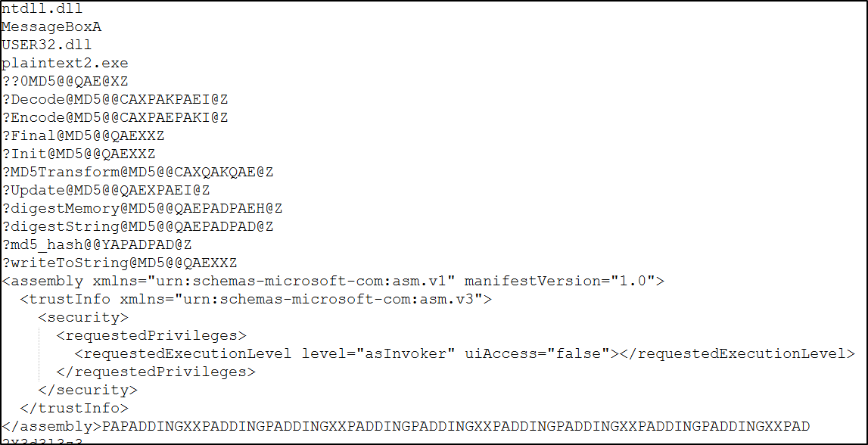Click the ?writeToString@MD5 symbol line
Screen dimensions: 868x445
[x=119, y=263]
